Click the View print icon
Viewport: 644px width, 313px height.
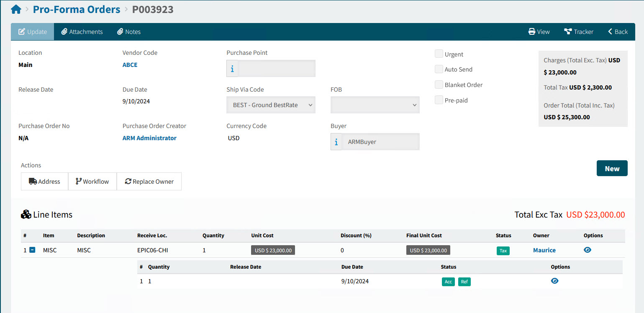pyautogui.click(x=532, y=32)
